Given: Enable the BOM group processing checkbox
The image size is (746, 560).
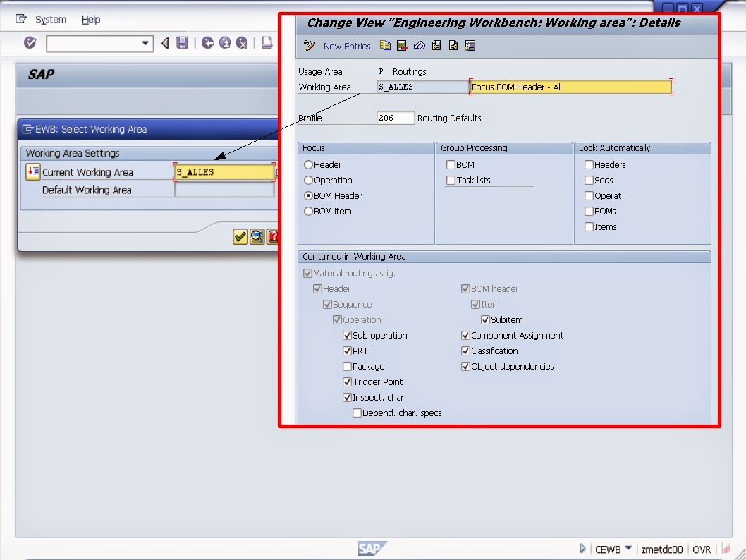Looking at the screenshot, I should tap(451, 164).
